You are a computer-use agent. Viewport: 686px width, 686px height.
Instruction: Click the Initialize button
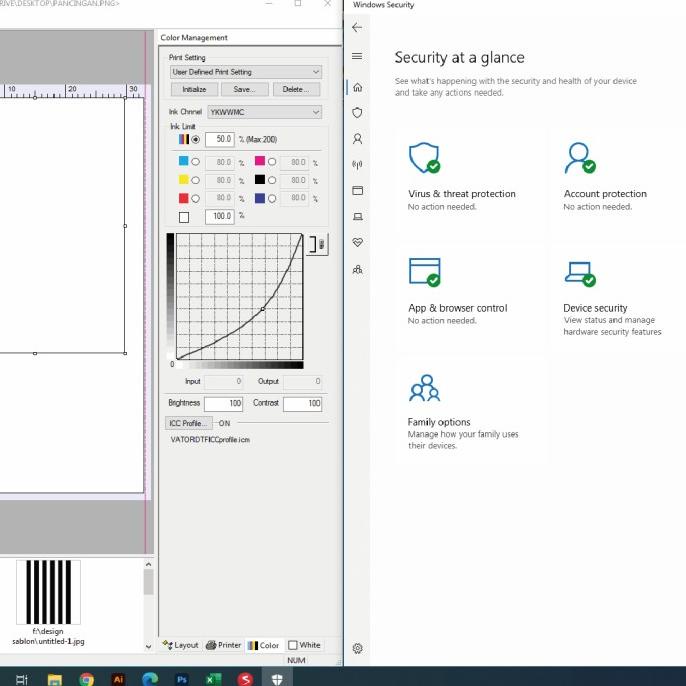point(194,90)
